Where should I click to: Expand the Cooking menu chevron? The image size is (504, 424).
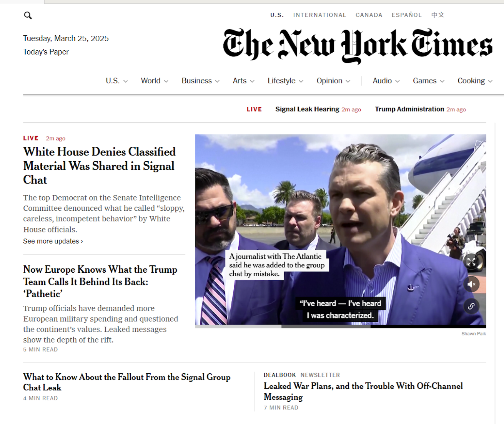coord(490,81)
